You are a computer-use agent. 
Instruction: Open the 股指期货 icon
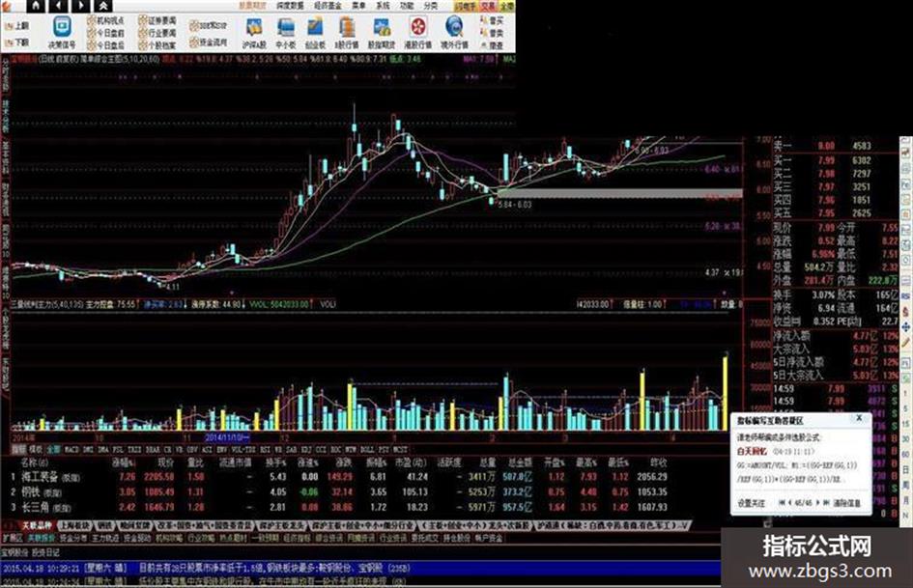382,33
